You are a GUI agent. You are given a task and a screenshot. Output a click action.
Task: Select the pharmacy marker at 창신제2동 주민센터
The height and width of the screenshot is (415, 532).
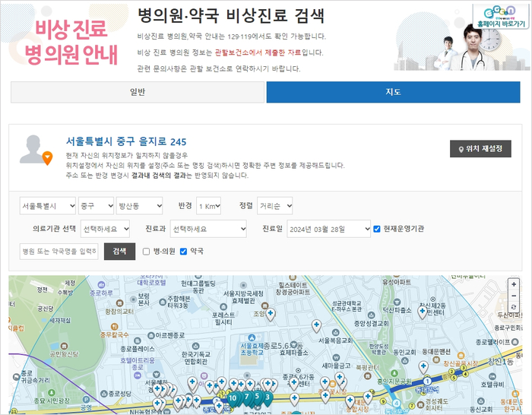click(x=423, y=312)
